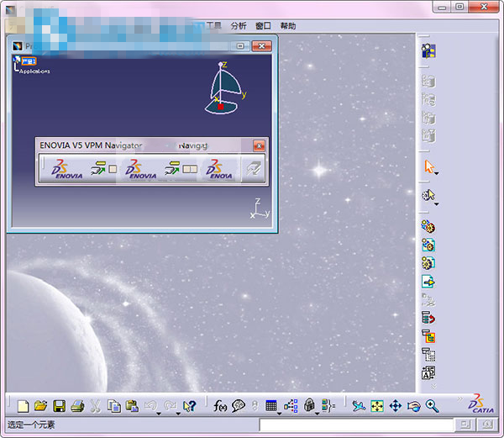This screenshot has width=504, height=438.
Task: Click the orange Select arrow tool
Action: (x=428, y=166)
